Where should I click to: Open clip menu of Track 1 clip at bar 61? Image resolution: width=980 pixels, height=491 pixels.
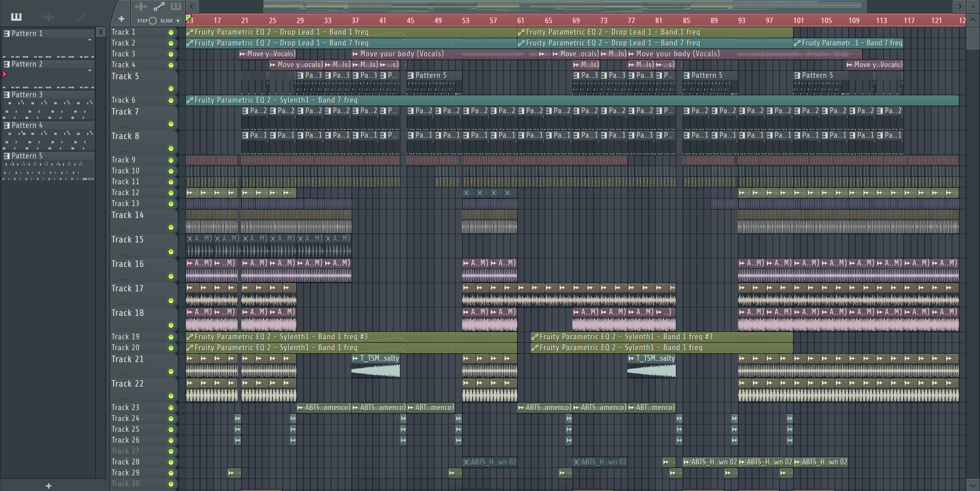pos(521,32)
